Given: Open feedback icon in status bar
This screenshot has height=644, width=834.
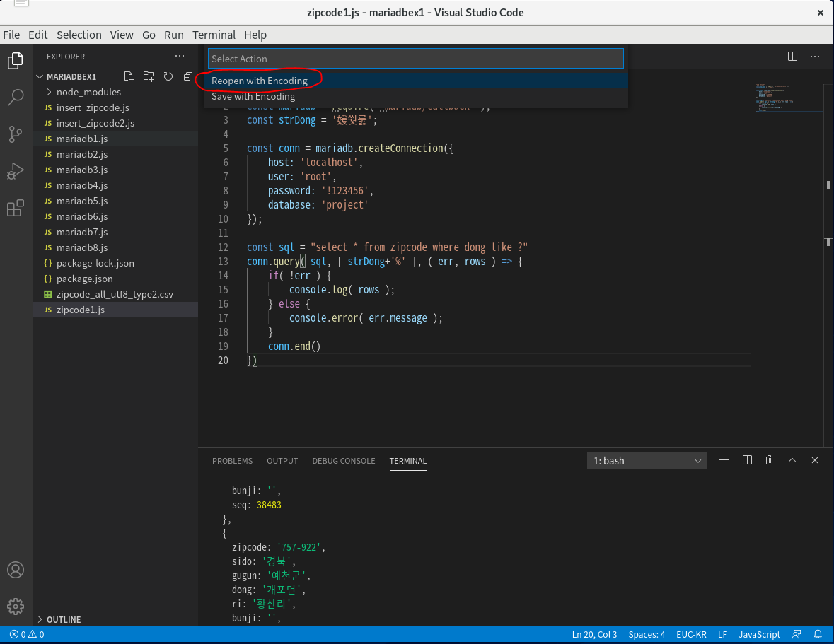Looking at the screenshot, I should pyautogui.click(x=797, y=634).
